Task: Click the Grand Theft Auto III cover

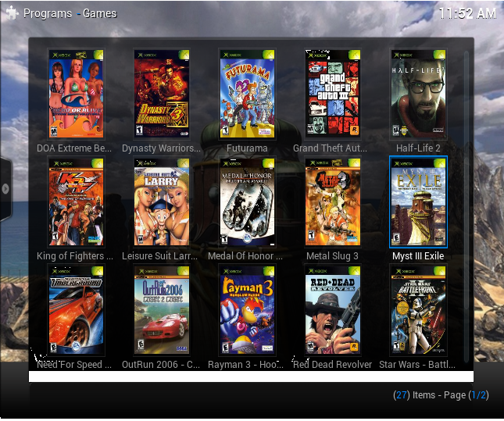Action: 333,94
